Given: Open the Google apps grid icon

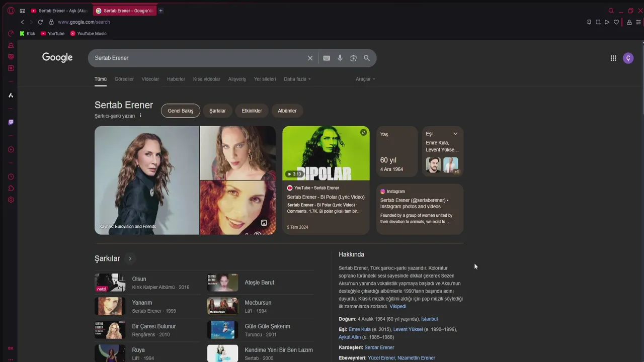Looking at the screenshot, I should pyautogui.click(x=613, y=58).
